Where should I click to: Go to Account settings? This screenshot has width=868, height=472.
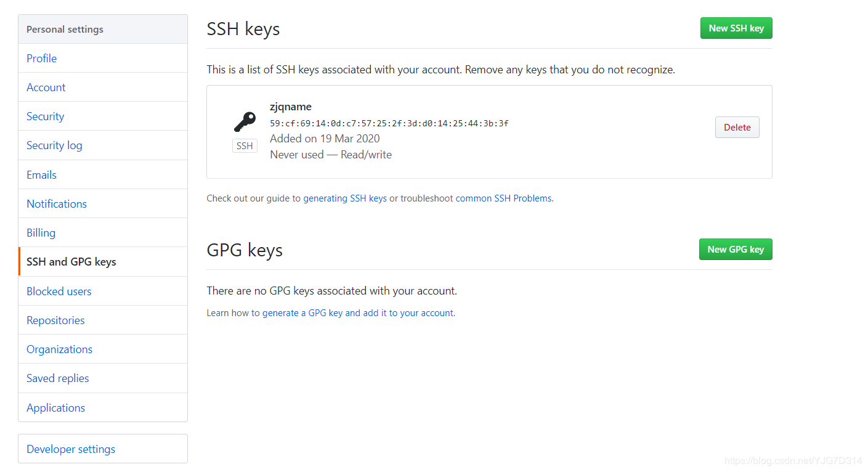(46, 87)
